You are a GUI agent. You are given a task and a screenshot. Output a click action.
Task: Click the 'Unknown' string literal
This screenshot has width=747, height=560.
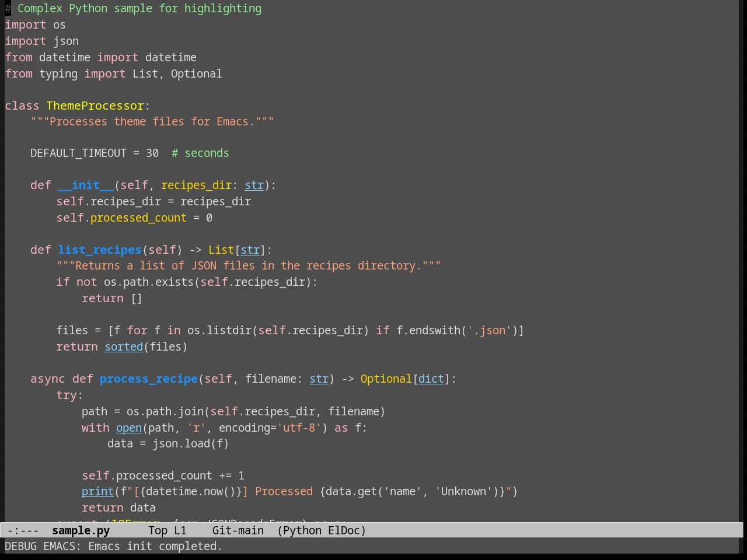coord(463,491)
